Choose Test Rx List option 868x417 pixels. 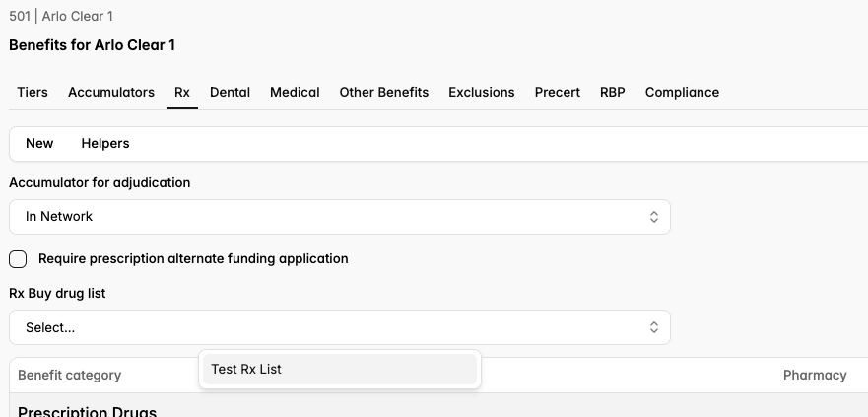pyautogui.click(x=340, y=369)
